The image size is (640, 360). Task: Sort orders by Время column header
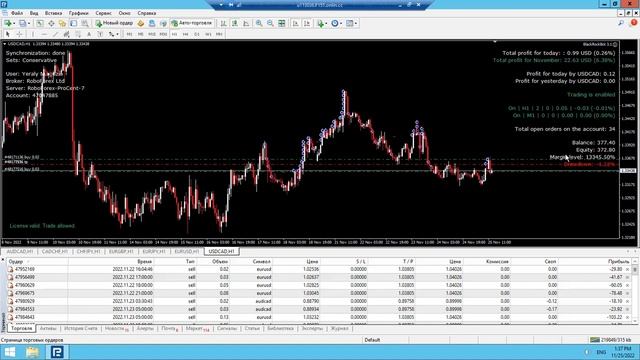144,261
